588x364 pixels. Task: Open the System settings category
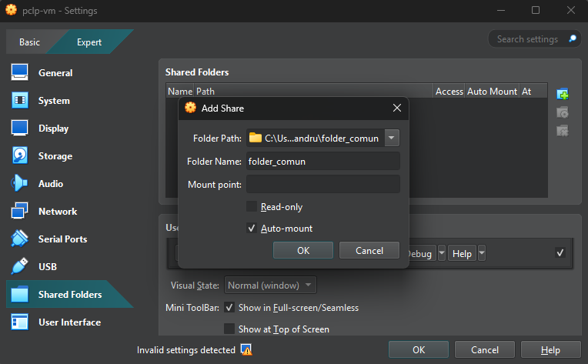coord(20,101)
